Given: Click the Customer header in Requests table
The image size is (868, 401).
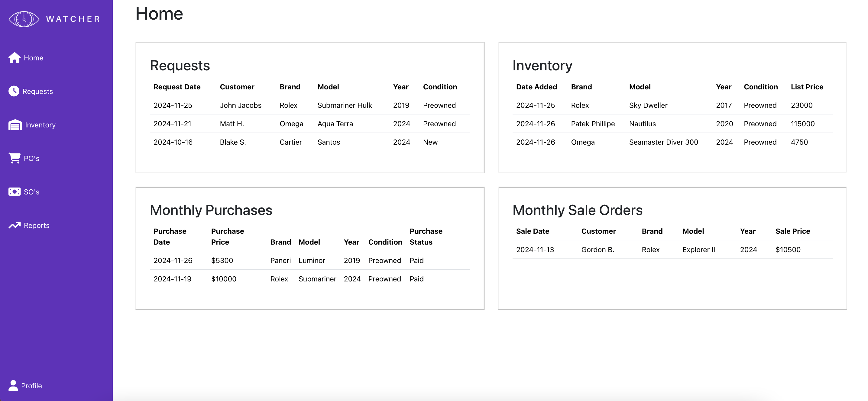Looking at the screenshot, I should point(237,87).
